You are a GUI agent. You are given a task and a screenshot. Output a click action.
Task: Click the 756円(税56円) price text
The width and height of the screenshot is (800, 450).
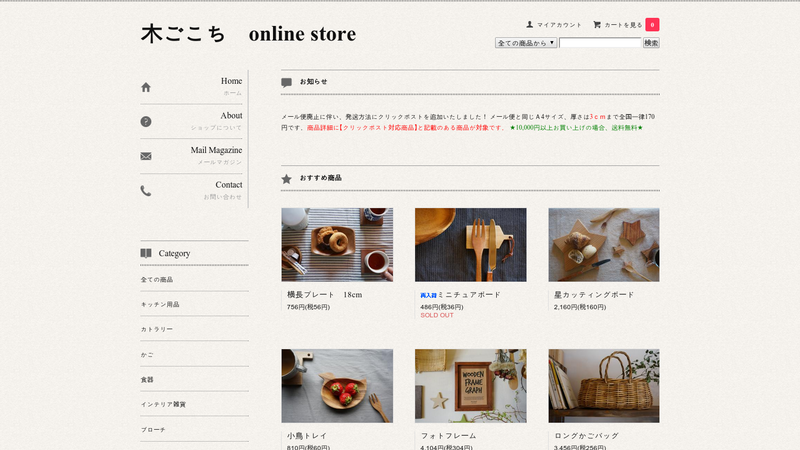coord(308,307)
